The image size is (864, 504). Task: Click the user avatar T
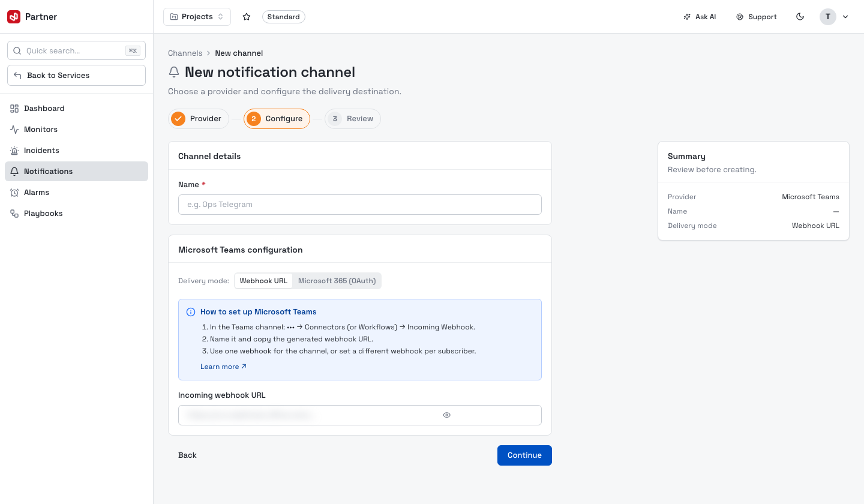tap(828, 17)
